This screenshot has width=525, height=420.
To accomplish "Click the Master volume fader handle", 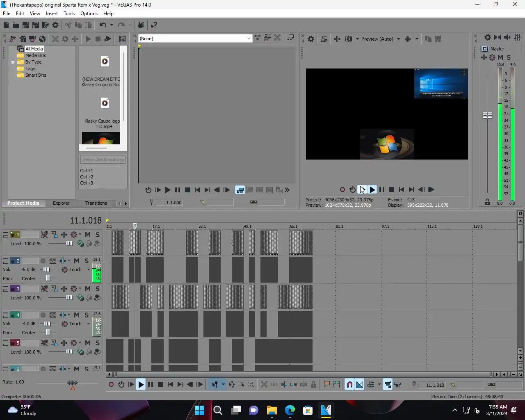I will 487,116.
